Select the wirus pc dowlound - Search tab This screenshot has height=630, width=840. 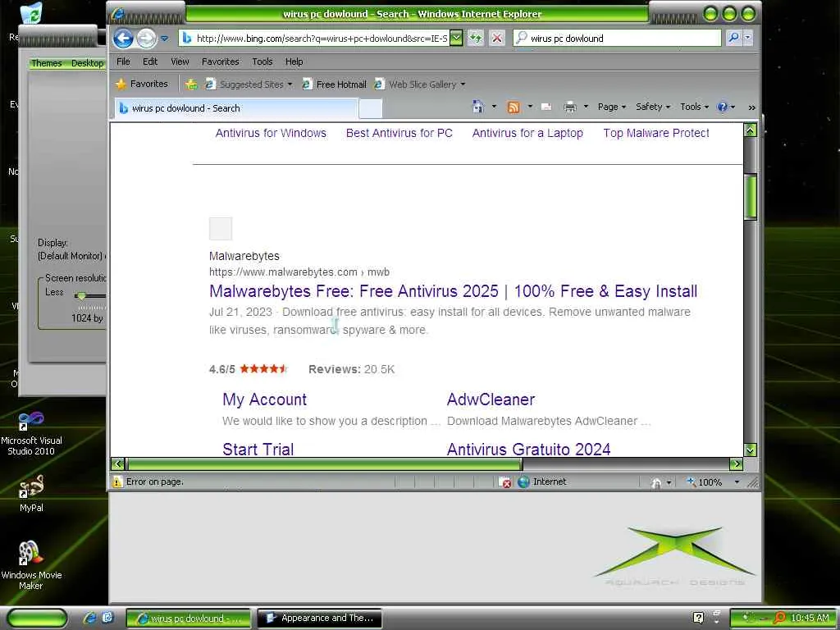coord(235,108)
